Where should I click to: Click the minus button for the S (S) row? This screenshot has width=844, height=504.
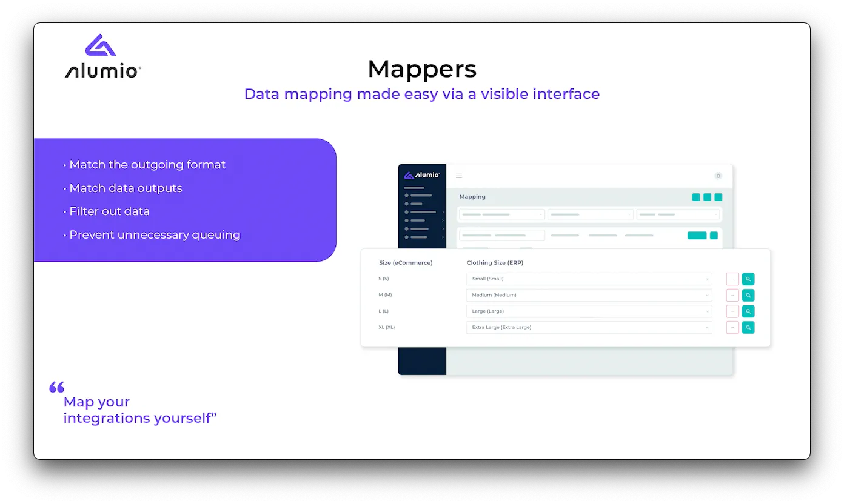click(x=732, y=279)
